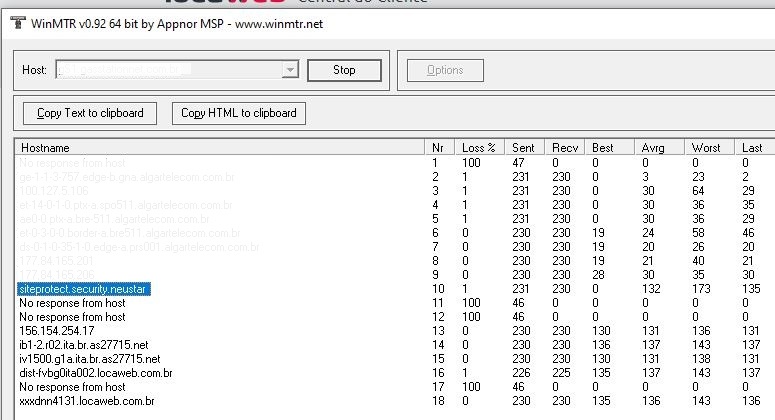Sort by Nr column header

coord(439,148)
